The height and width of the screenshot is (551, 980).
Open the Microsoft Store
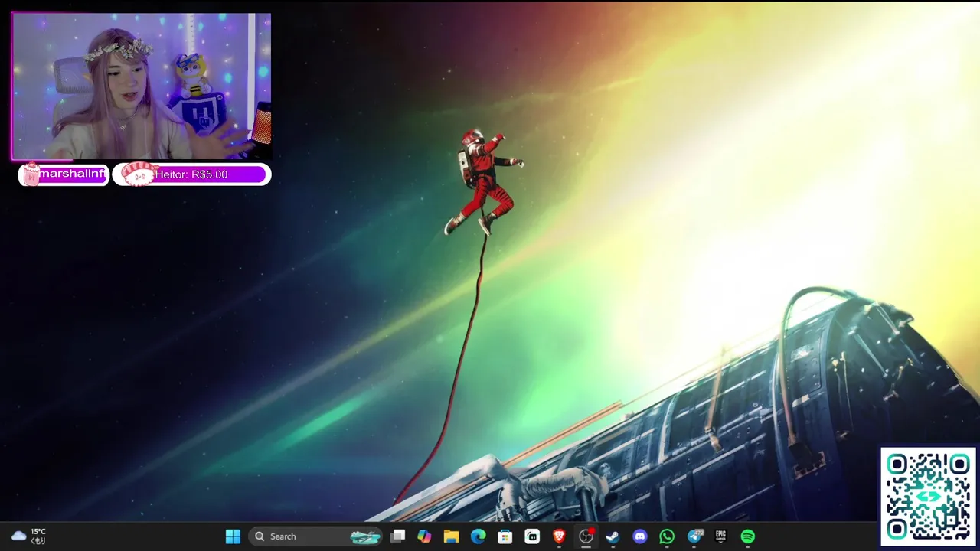[505, 536]
